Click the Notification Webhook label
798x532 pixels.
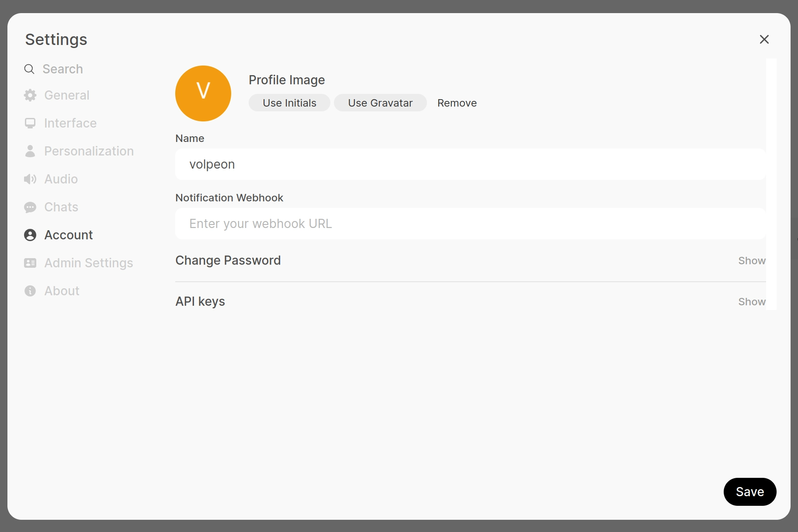[229, 198]
